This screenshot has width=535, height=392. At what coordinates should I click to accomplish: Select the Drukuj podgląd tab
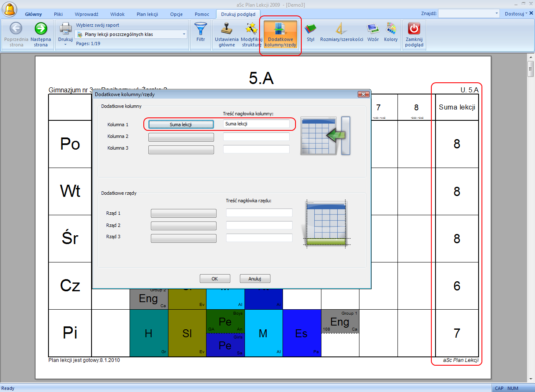(x=238, y=14)
